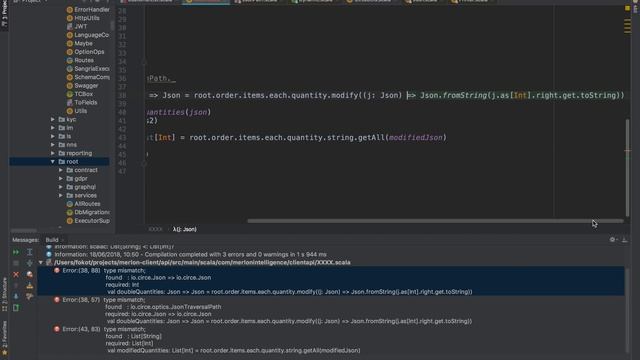Click the XXXX breadcrumb below the editor

155,229
